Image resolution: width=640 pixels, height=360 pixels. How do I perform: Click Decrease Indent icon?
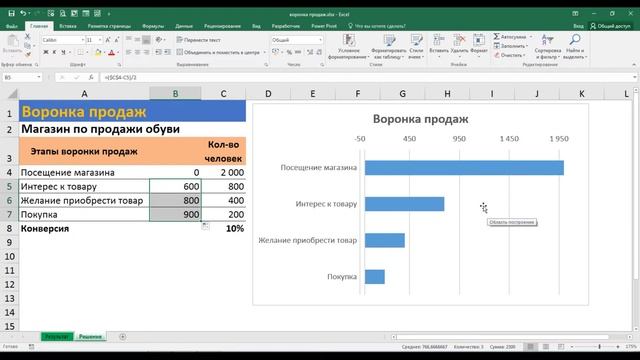coord(158,52)
